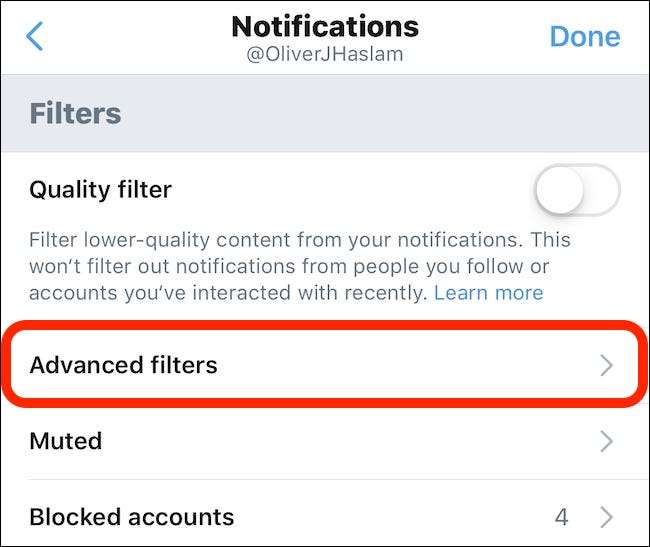Open the Blocked accounts entry
The height and width of the screenshot is (547, 650).
[132, 517]
